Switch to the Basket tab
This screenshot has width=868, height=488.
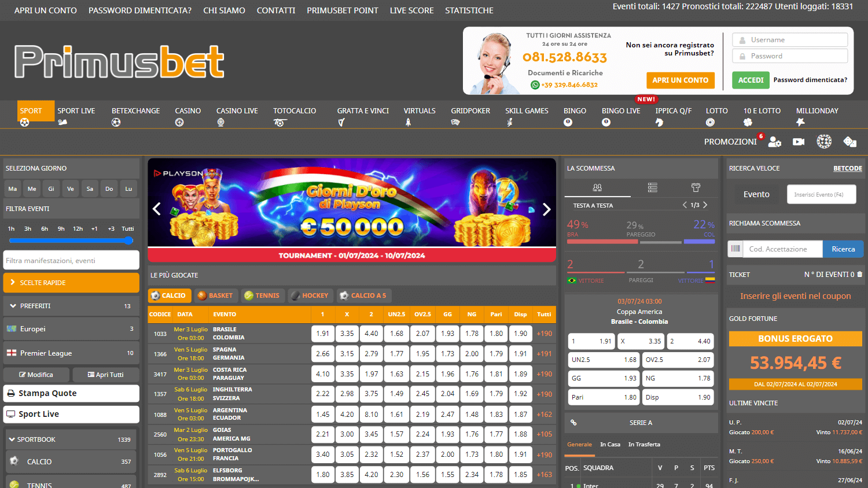(x=215, y=295)
